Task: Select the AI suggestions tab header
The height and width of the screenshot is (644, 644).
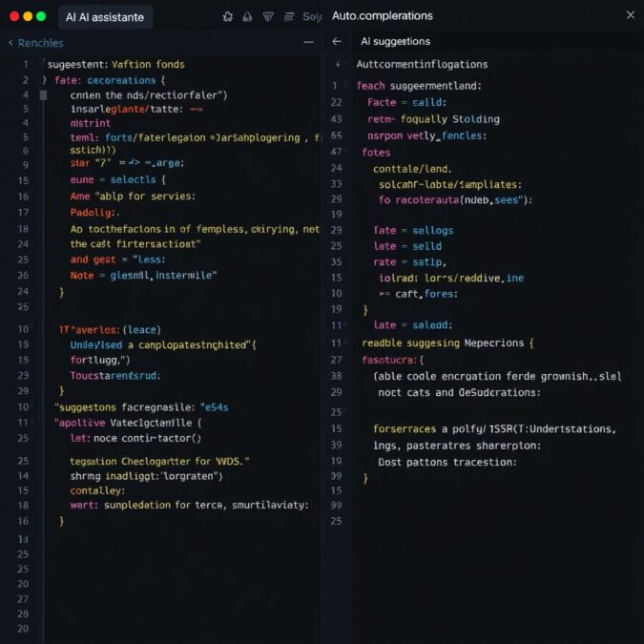Action: point(395,41)
